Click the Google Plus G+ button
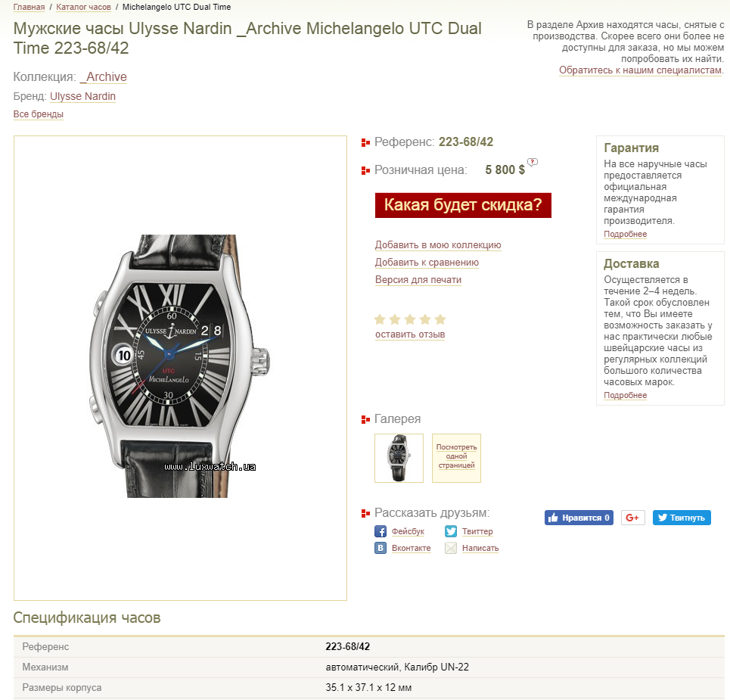730x700 pixels. tap(632, 518)
